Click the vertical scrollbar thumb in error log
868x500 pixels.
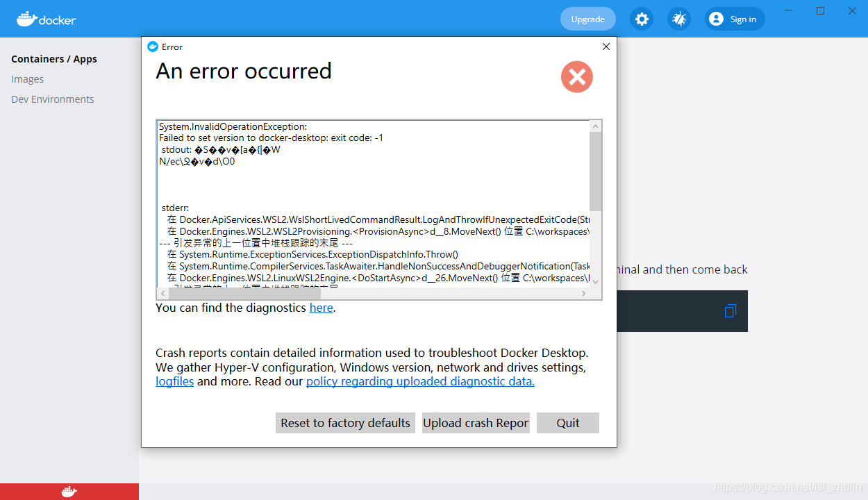pyautogui.click(x=595, y=171)
